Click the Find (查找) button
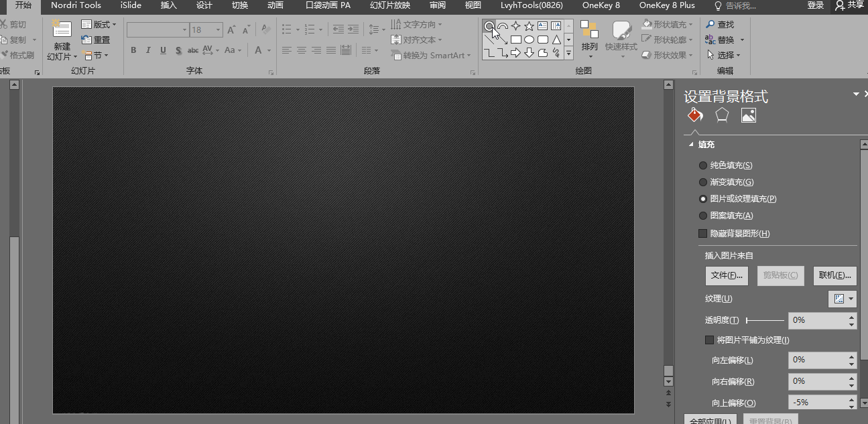The image size is (868, 424). click(x=721, y=25)
